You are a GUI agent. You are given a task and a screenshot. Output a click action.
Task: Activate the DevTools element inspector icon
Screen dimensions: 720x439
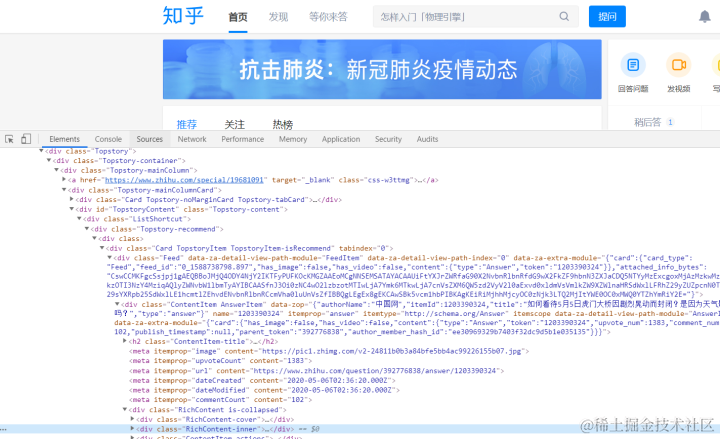click(x=9, y=139)
